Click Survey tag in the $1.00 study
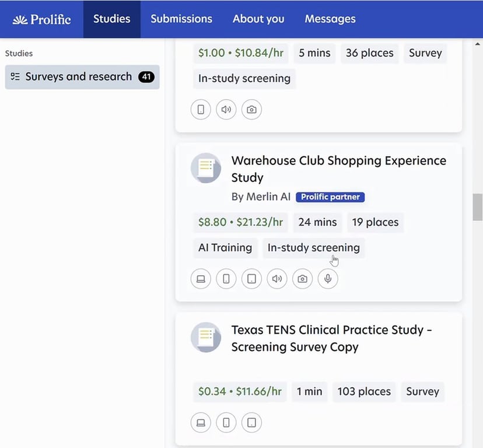Image resolution: width=483 pixels, height=448 pixels. point(425,53)
